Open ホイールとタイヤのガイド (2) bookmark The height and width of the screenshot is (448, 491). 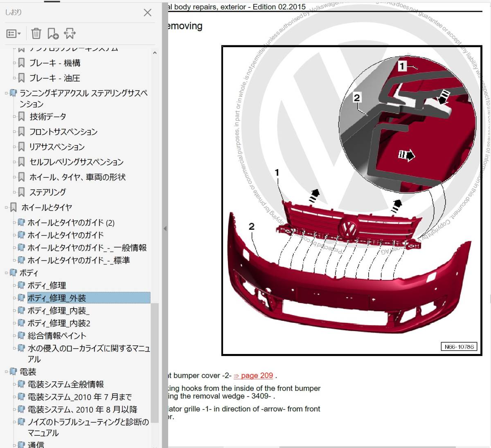click(71, 223)
